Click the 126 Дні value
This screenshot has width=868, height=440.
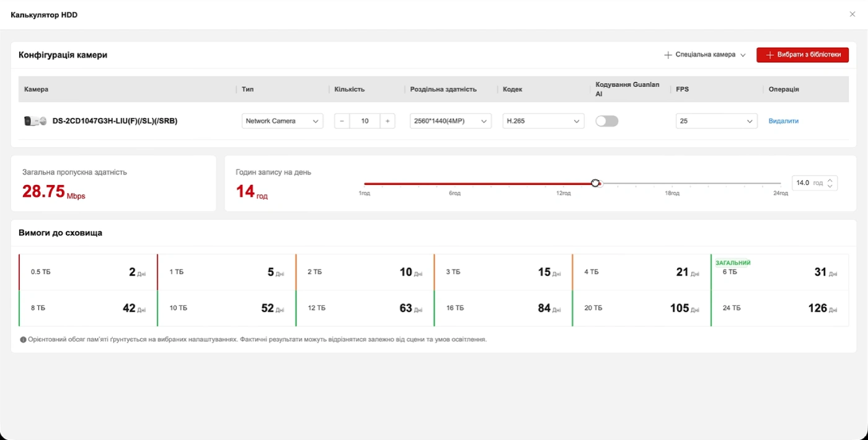point(822,308)
